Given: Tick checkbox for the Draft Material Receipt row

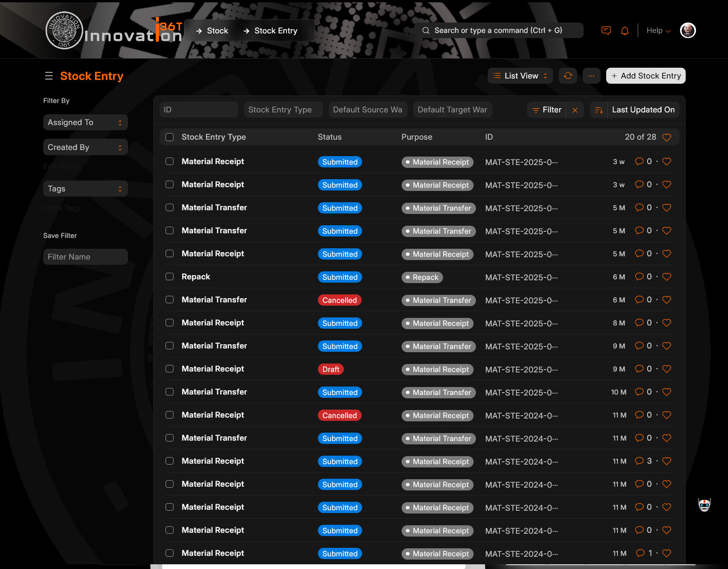Looking at the screenshot, I should pos(170,369).
